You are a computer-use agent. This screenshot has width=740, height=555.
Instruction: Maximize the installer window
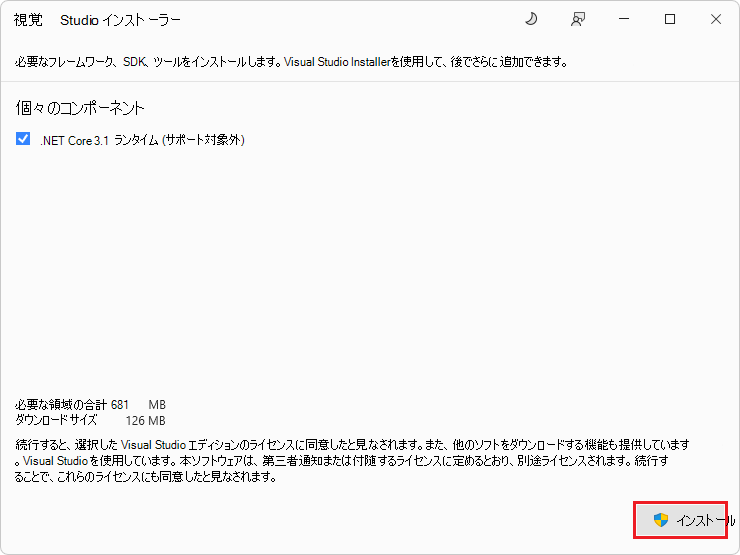click(x=670, y=19)
